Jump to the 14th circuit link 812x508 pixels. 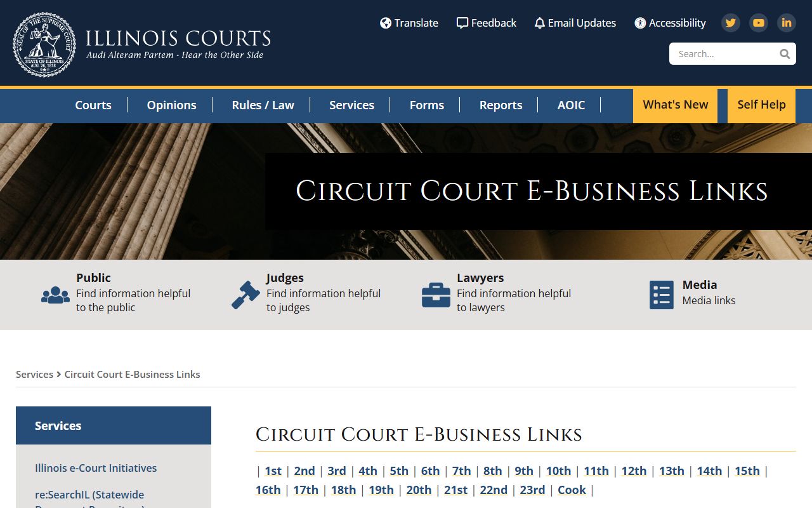709,471
